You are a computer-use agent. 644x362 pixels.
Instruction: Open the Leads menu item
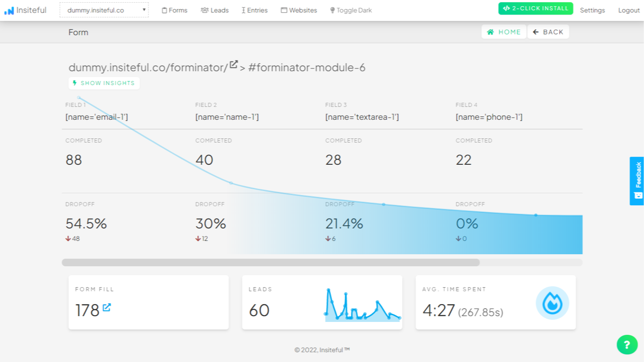point(215,10)
